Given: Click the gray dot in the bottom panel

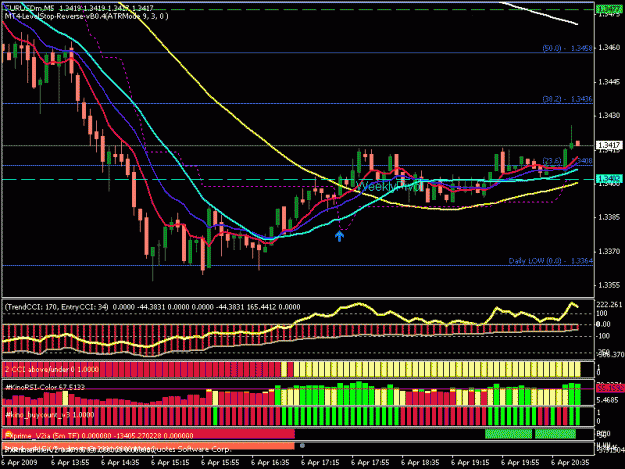Looking at the screenshot, I should coord(302,445).
